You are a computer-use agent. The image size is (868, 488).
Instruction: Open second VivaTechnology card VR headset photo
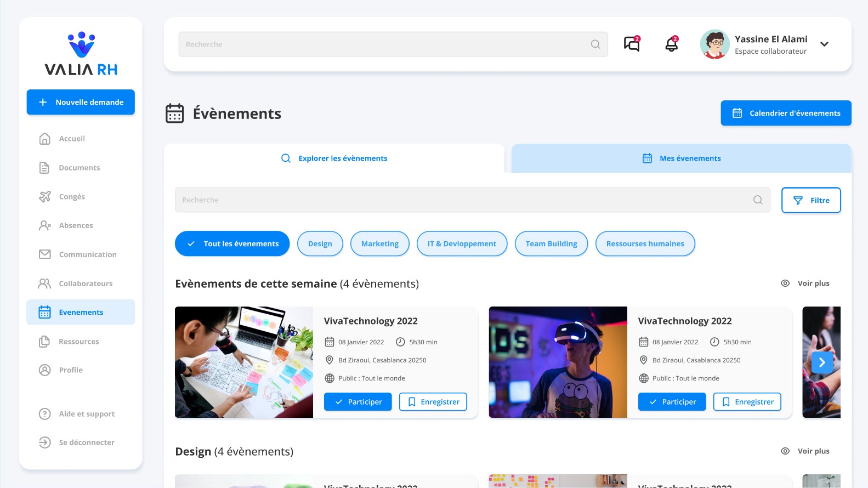[x=558, y=362]
